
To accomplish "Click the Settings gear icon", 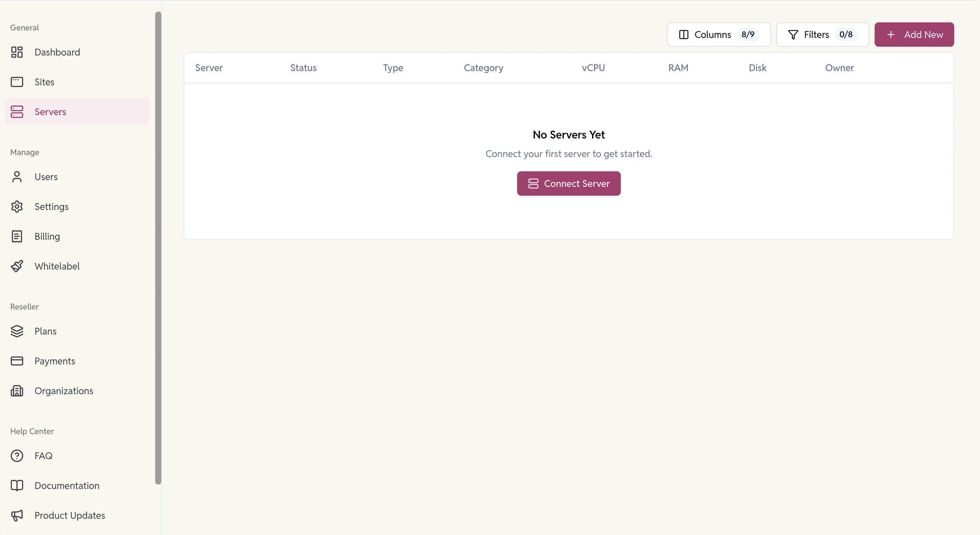I will coord(17,207).
